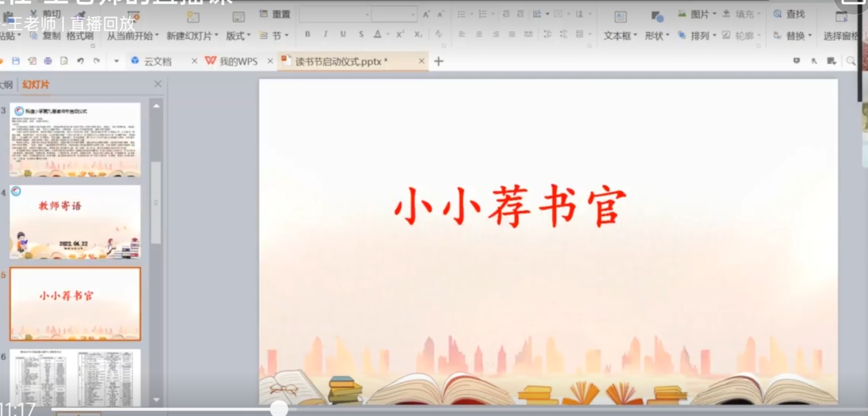Undo the last action
This screenshot has height=416, width=868.
[80, 61]
